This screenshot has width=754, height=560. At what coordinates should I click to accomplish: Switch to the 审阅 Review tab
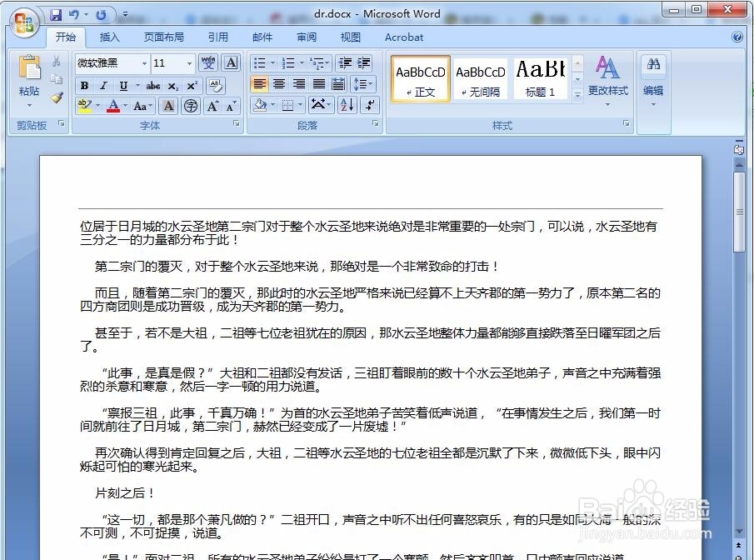coord(307,37)
